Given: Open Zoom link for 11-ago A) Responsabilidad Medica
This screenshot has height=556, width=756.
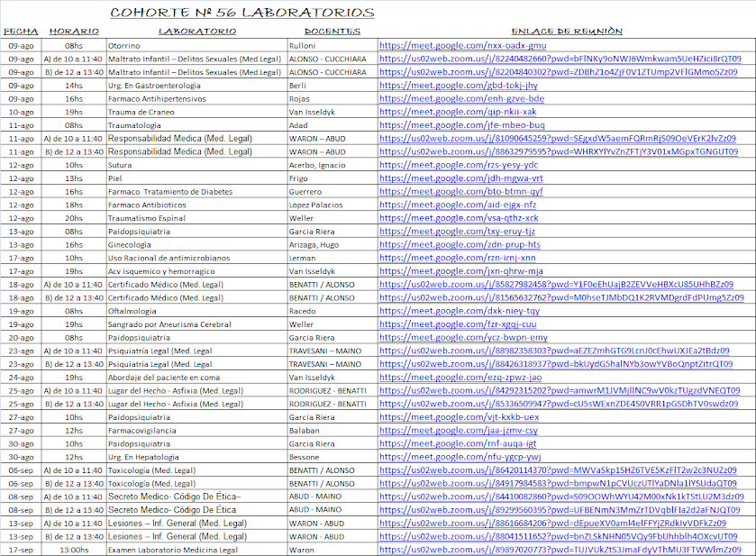Looking at the screenshot, I should click(558, 139).
